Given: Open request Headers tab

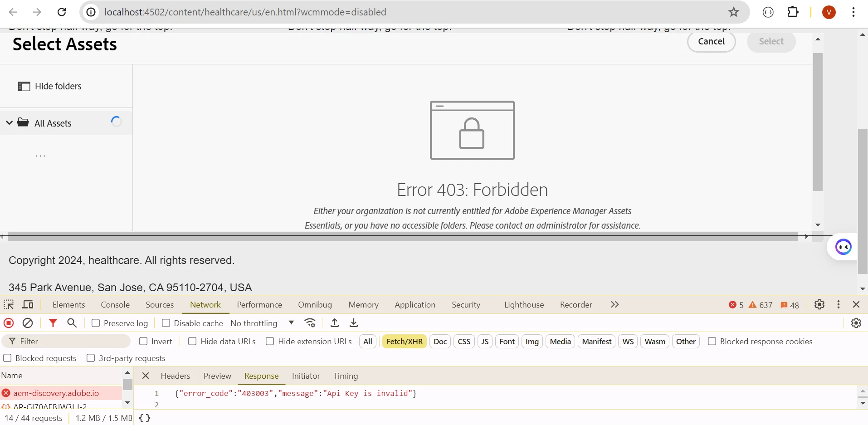Looking at the screenshot, I should (176, 376).
